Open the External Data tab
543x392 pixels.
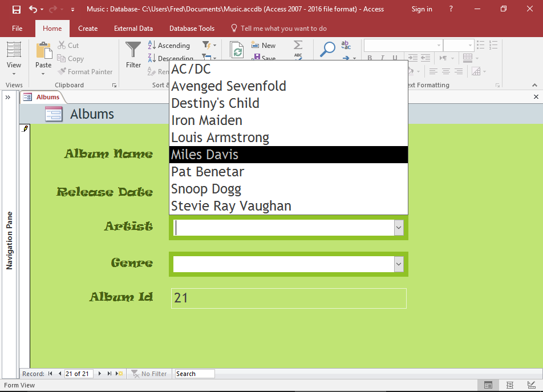(x=133, y=29)
